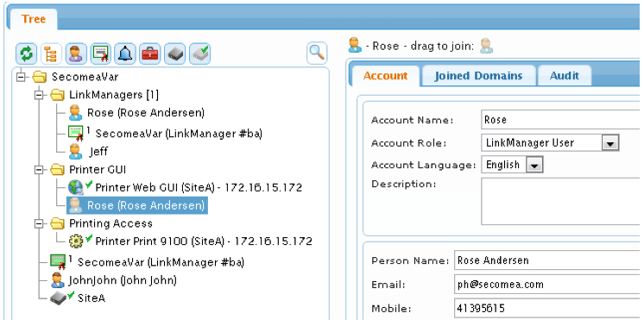Image resolution: width=644 pixels, height=326 pixels.
Task: Click the user account toolbar icon
Action: click(76, 53)
